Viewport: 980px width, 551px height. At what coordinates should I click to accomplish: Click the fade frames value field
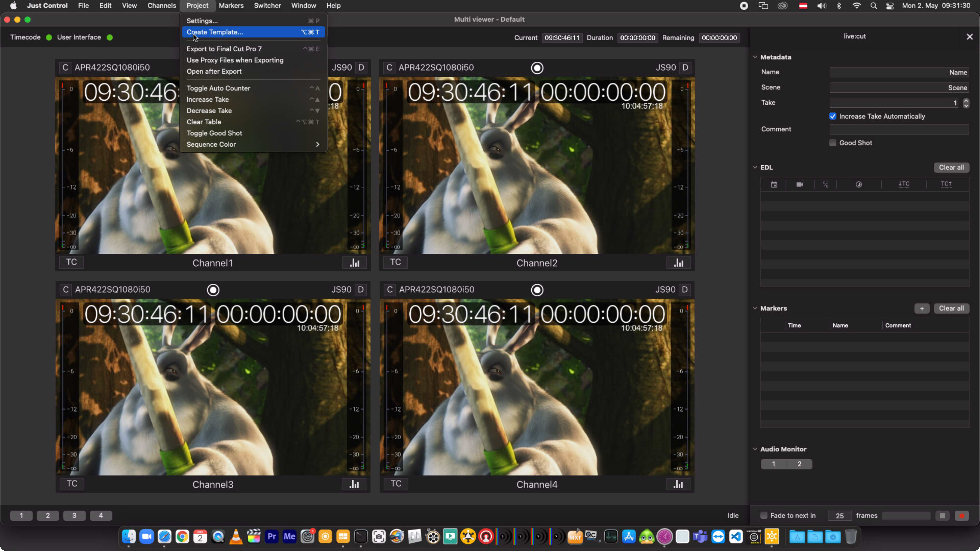(x=839, y=516)
